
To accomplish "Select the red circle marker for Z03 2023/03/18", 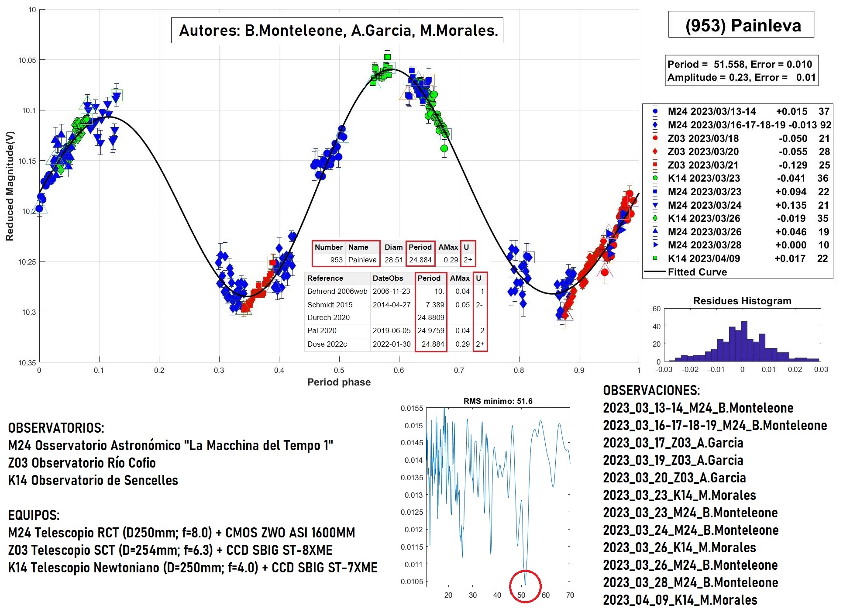I will [655, 138].
